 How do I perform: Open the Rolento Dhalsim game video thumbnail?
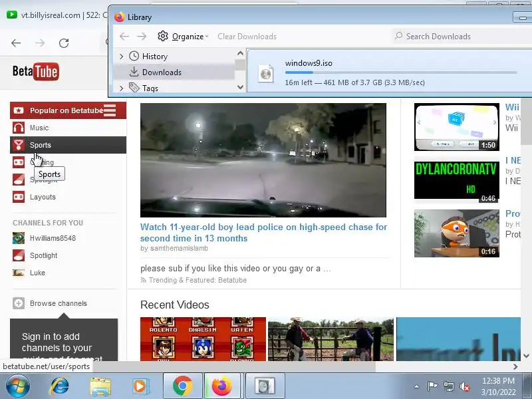click(x=203, y=339)
